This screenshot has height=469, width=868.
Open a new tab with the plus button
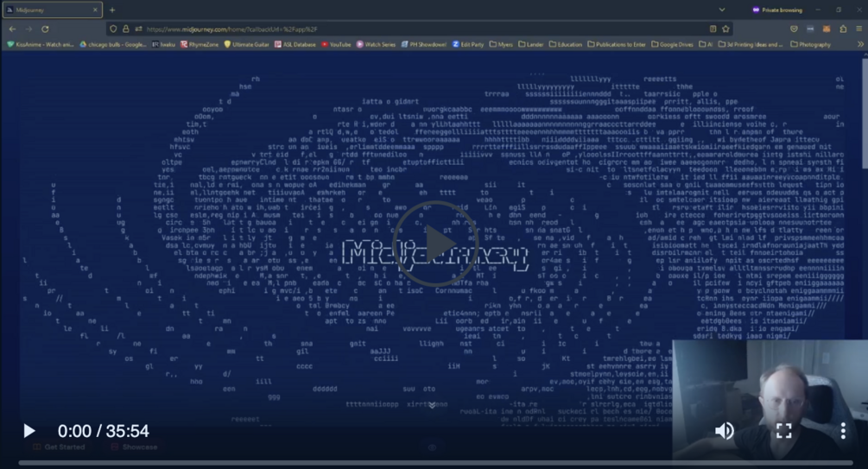click(112, 10)
